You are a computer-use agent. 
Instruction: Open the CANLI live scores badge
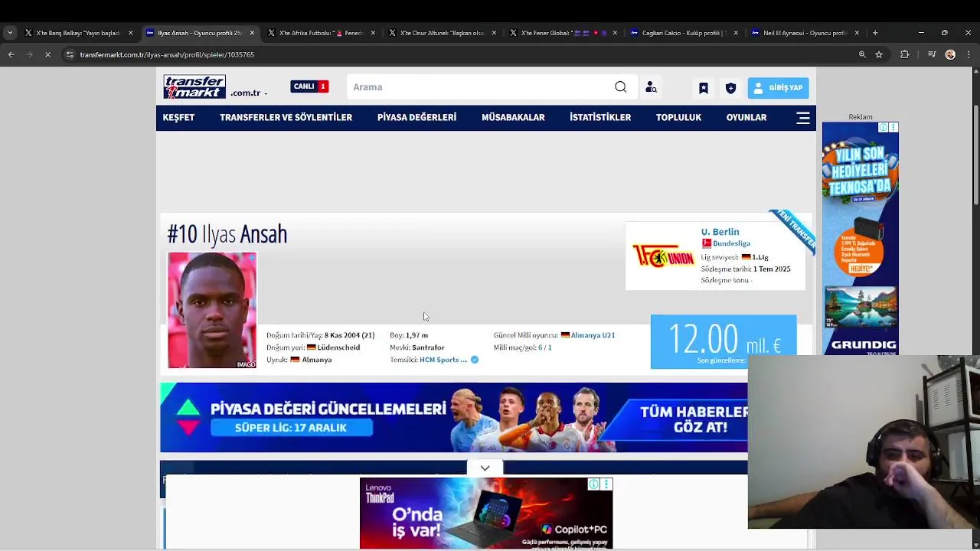[309, 86]
